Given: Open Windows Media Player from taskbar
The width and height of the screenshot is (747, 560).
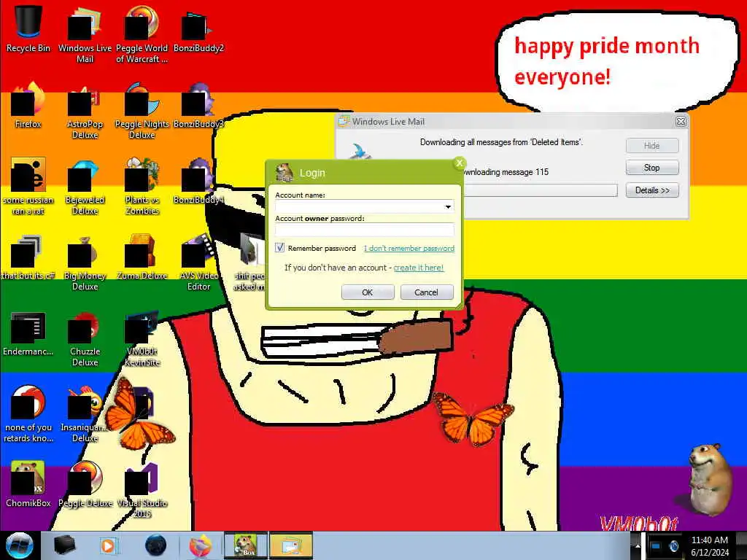Looking at the screenshot, I should click(108, 545).
